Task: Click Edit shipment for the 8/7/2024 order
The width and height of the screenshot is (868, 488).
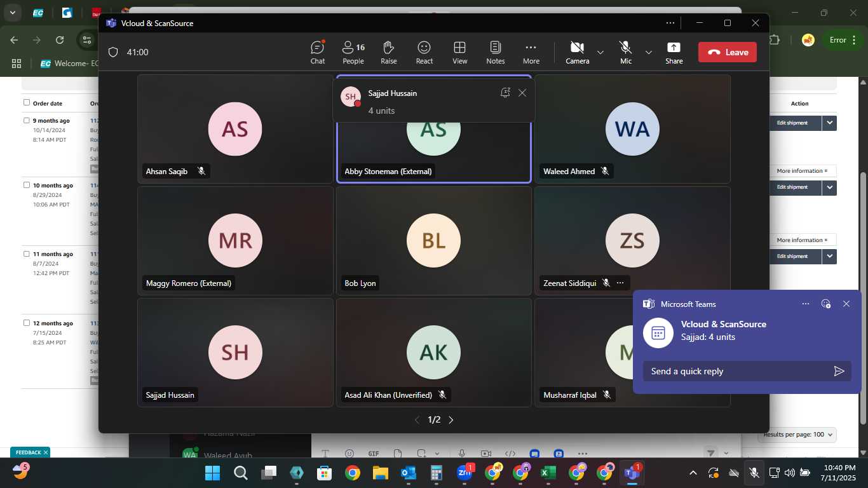Action: (x=795, y=257)
